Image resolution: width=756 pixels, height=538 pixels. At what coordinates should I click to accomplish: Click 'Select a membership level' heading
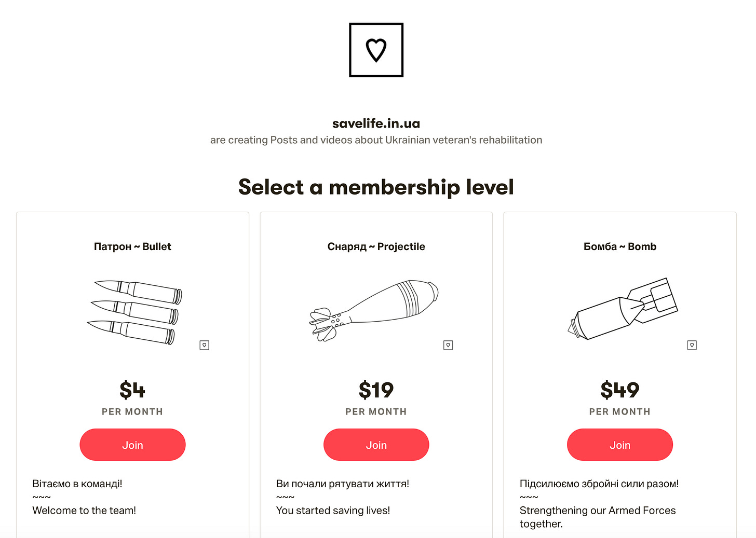point(376,187)
